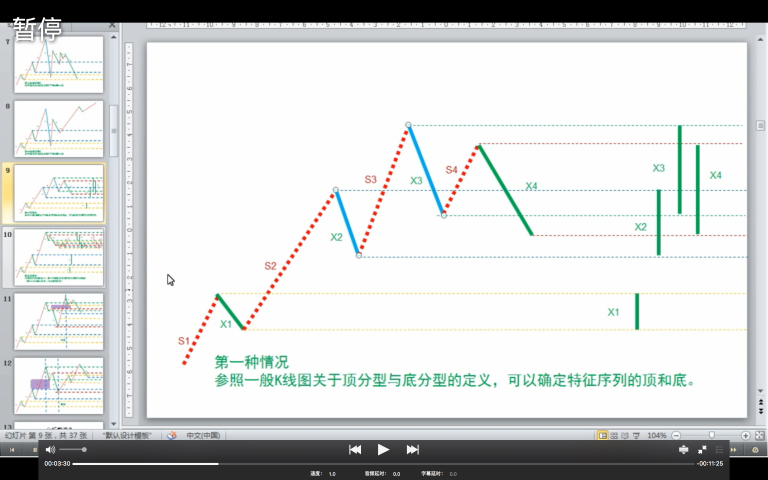Switch to Slide Sorter view icon

coord(616,436)
